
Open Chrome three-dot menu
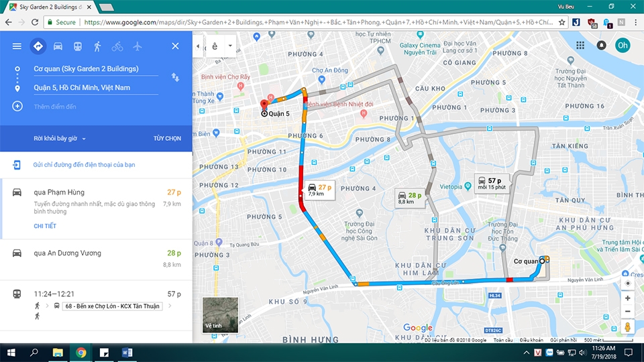click(x=636, y=22)
